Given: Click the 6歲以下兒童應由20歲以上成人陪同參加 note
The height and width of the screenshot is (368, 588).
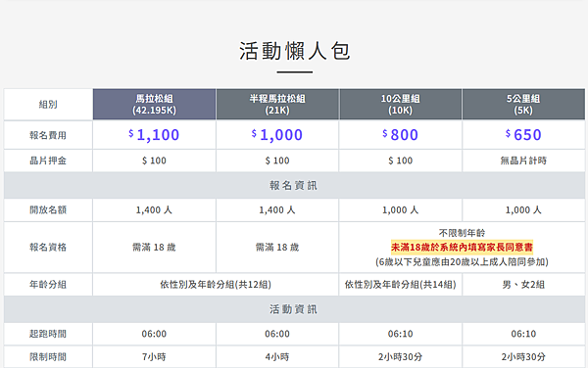Looking at the screenshot, I should tap(462, 261).
